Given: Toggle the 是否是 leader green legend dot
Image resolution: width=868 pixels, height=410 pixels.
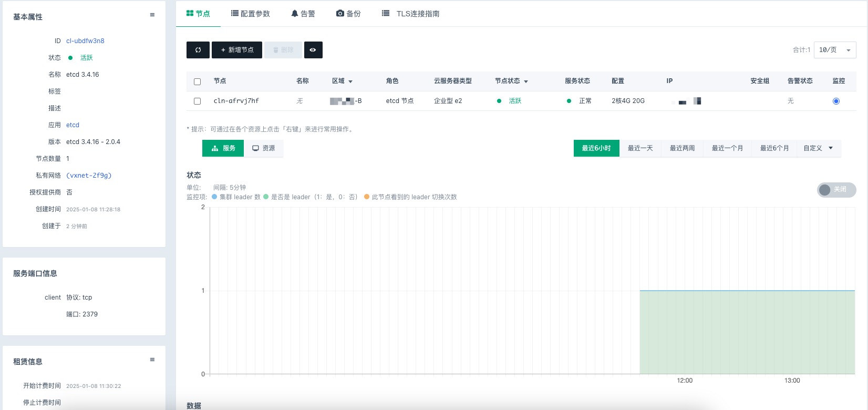Looking at the screenshot, I should (x=266, y=197).
